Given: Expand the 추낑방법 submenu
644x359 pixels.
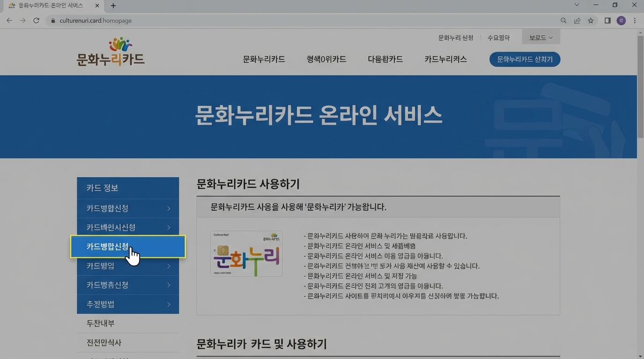Looking at the screenshot, I should [169, 304].
